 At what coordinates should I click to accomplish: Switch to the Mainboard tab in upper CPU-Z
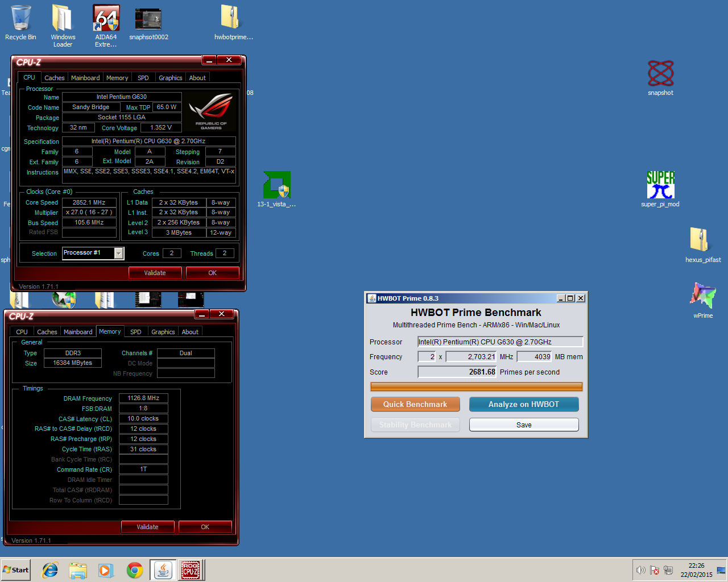(85, 78)
